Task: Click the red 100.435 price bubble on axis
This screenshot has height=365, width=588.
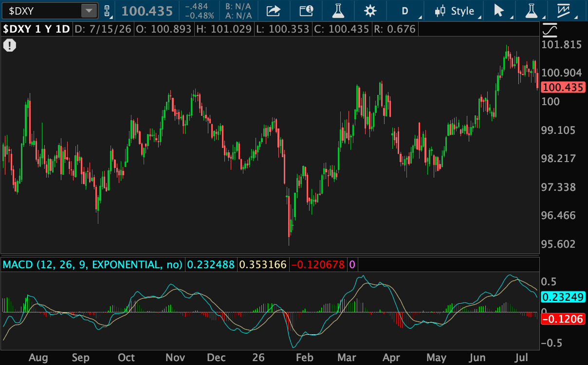Action: 563,88
